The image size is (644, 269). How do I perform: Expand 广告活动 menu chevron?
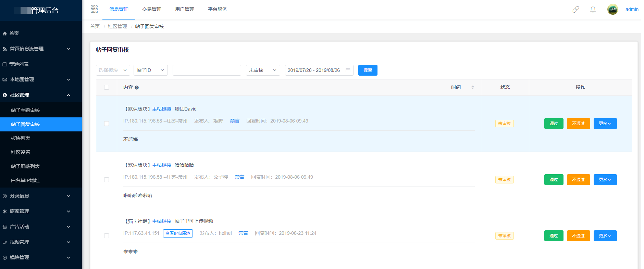click(69, 227)
